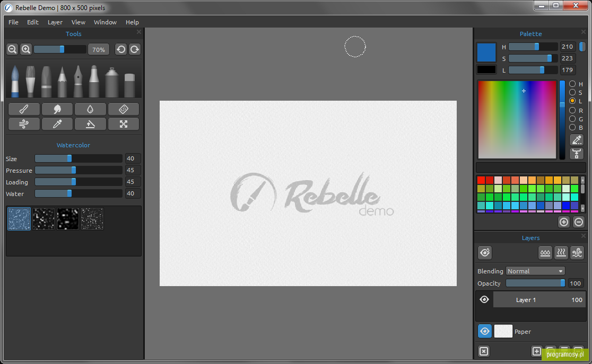Click the layer Opacity slider
The height and width of the screenshot is (364, 592).
pos(535,283)
